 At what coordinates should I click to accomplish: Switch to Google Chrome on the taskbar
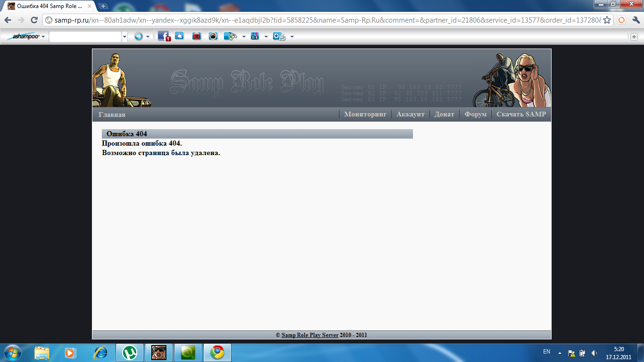[217, 352]
